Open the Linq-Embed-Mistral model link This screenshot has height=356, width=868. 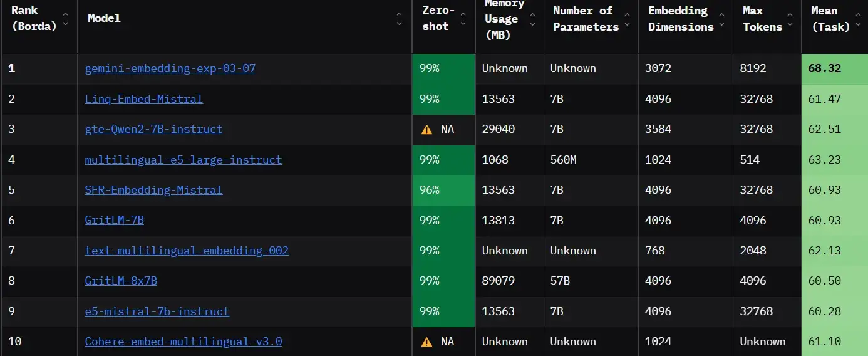point(144,99)
